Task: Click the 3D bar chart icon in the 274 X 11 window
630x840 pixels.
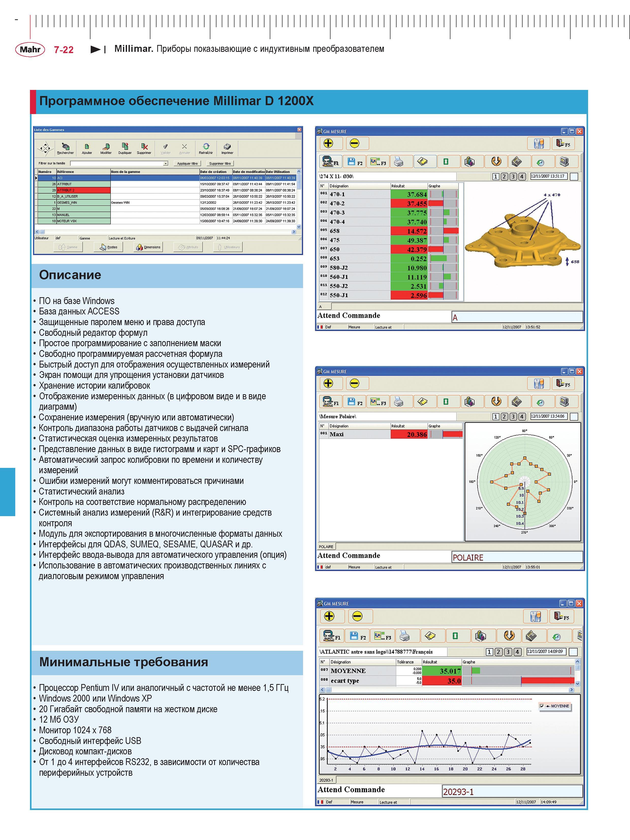Action: point(470,162)
